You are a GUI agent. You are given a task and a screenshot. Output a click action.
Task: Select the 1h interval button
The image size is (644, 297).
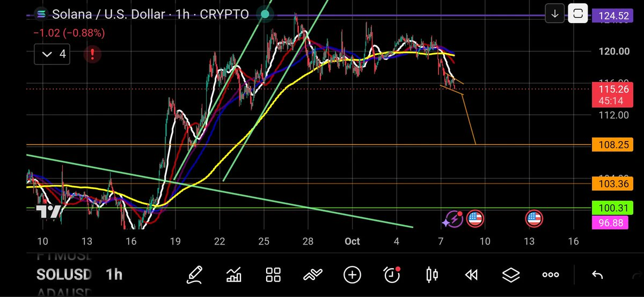pyautogui.click(x=114, y=275)
